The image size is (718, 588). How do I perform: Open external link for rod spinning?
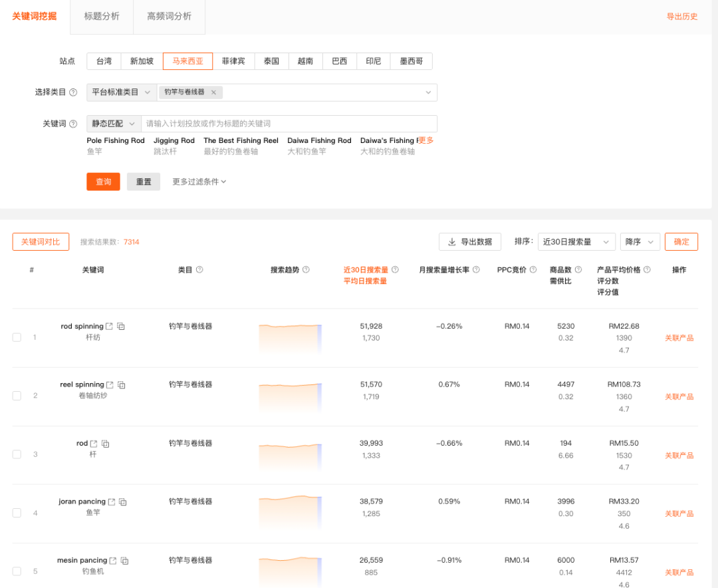click(x=109, y=327)
